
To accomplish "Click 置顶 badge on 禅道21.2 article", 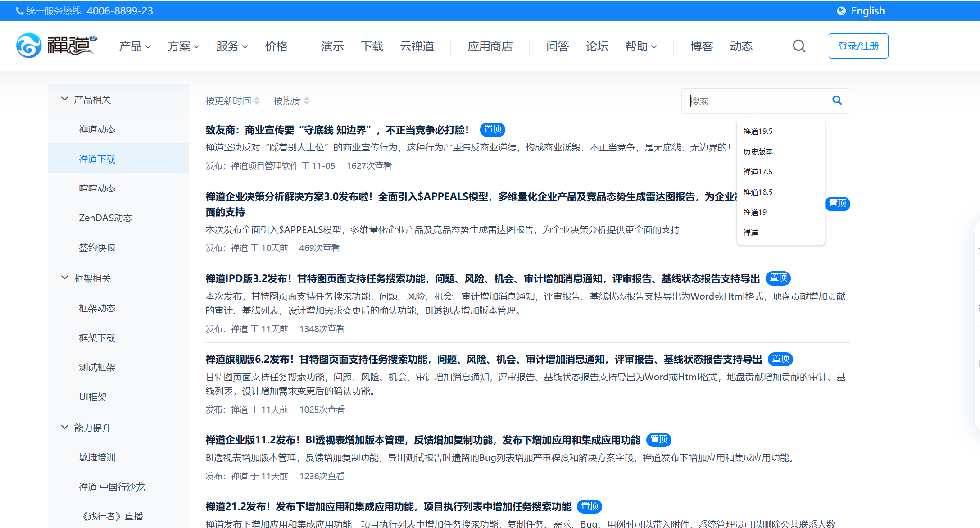I will [x=590, y=506].
